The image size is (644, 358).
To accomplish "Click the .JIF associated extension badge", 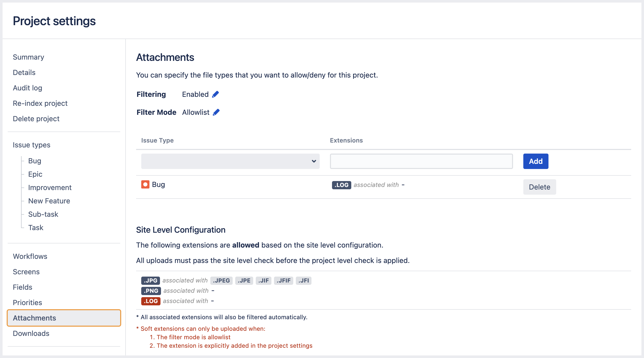I will click(263, 280).
